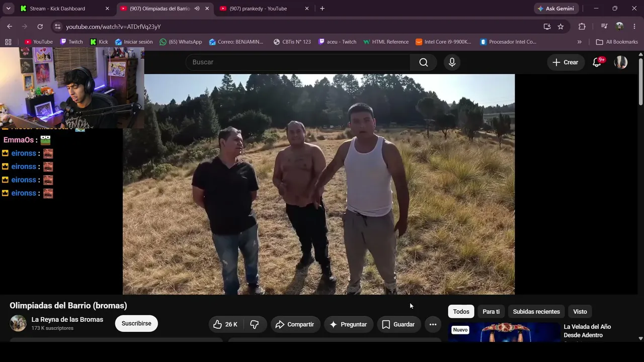This screenshot has width=644, height=362.
Task: Open the Iniciar sesión bookmark
Action: coord(134,42)
